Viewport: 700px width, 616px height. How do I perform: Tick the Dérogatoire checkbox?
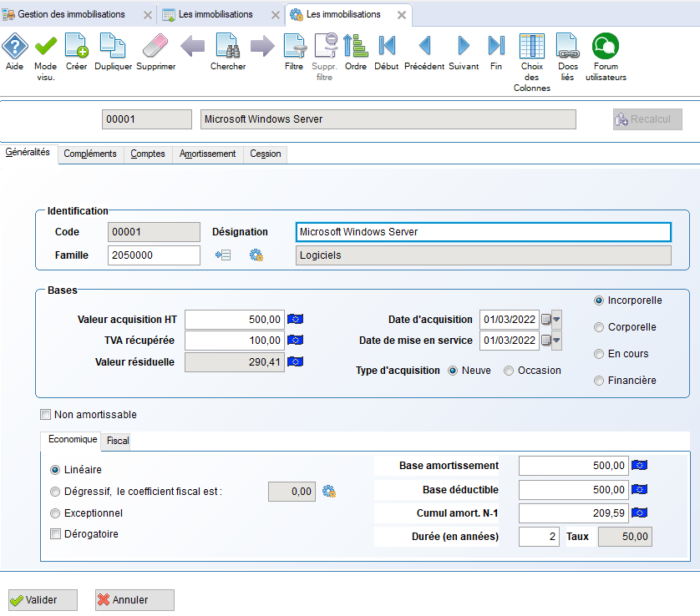[x=55, y=534]
